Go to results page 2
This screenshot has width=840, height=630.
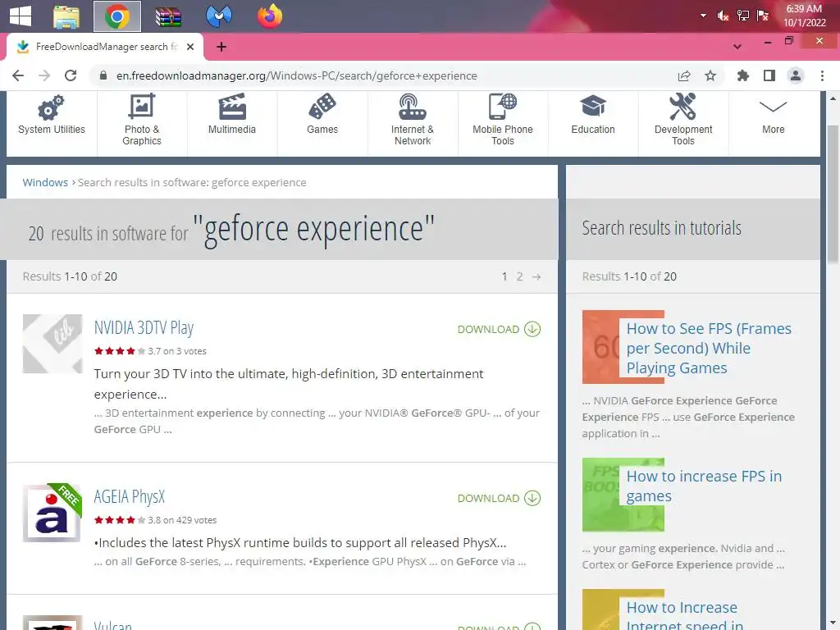point(519,276)
